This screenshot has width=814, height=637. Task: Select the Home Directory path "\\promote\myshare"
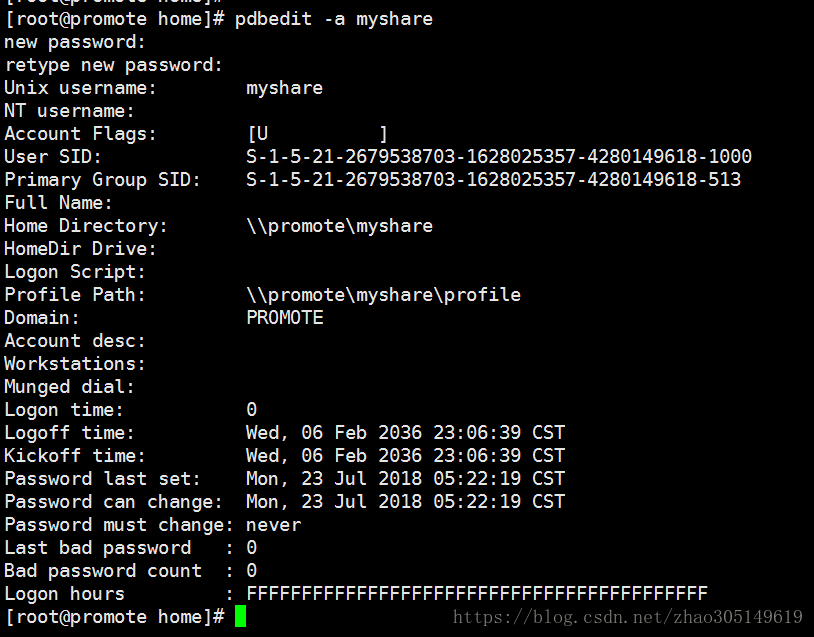tap(340, 226)
